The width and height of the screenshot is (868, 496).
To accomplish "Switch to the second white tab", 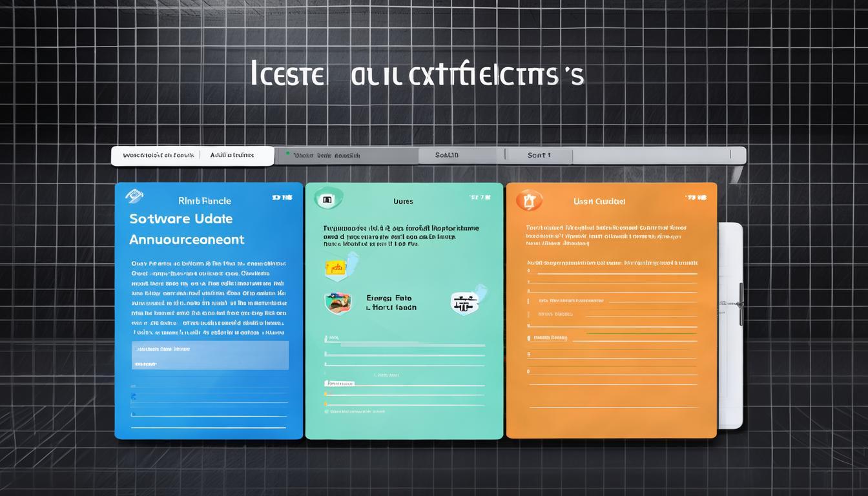I will (236, 156).
